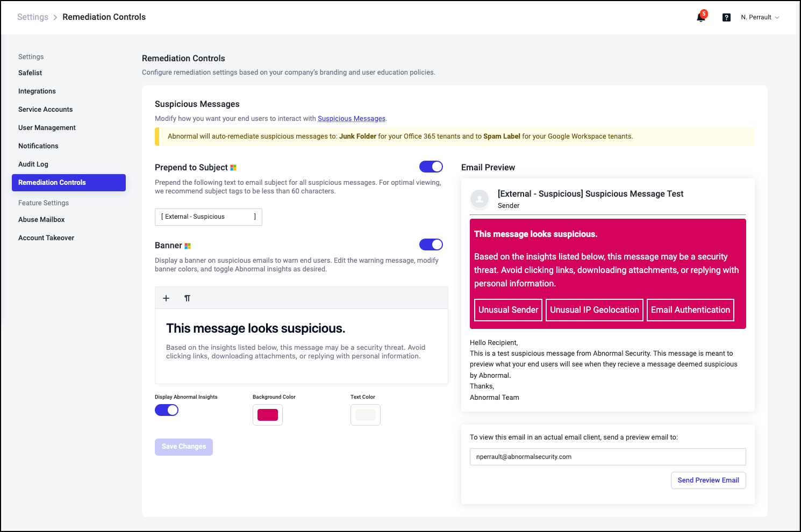Expand the N. Perrault user menu
This screenshot has height=532, width=801.
[760, 17]
